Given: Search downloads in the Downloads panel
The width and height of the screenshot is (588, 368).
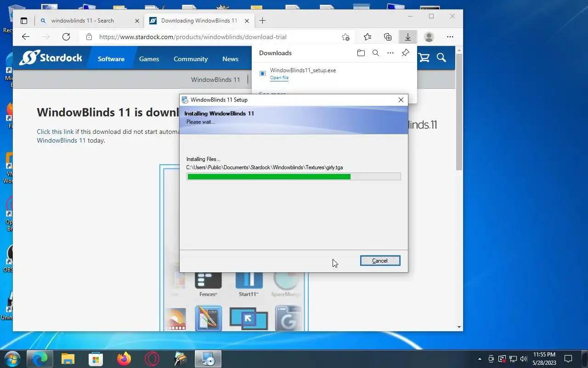Looking at the screenshot, I should (x=376, y=53).
